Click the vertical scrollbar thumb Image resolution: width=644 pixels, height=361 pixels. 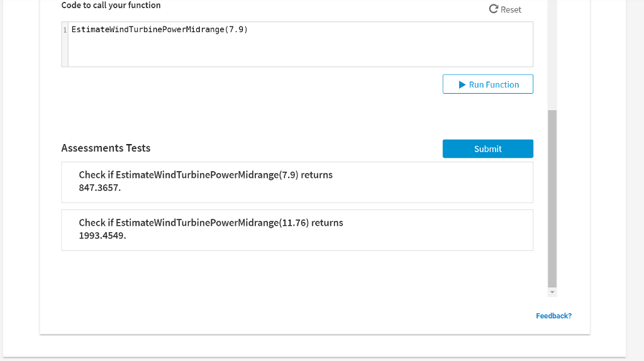552,199
